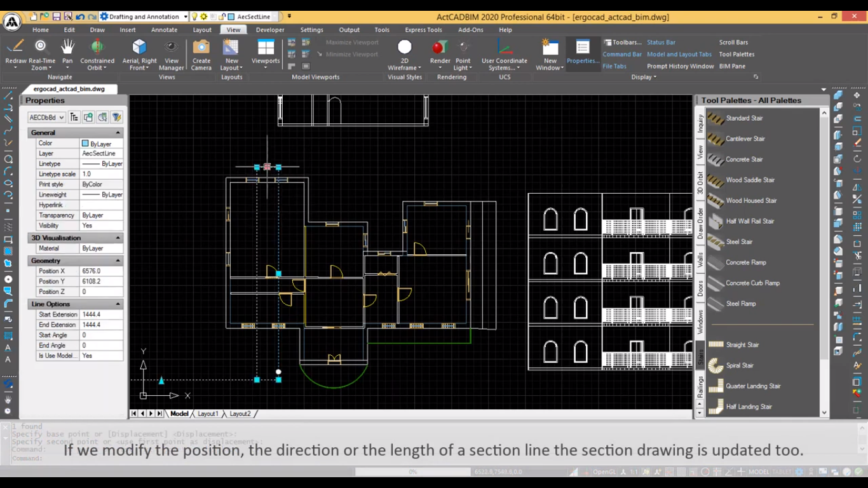868x488 pixels.
Task: Click the Render teapot icon
Action: coord(440,46)
